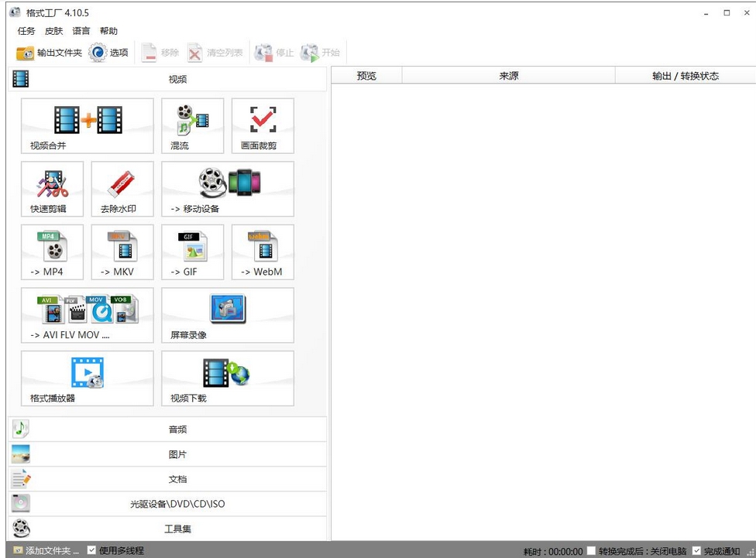Open the 皮肤 skin menu
The height and width of the screenshot is (558, 756).
point(53,31)
